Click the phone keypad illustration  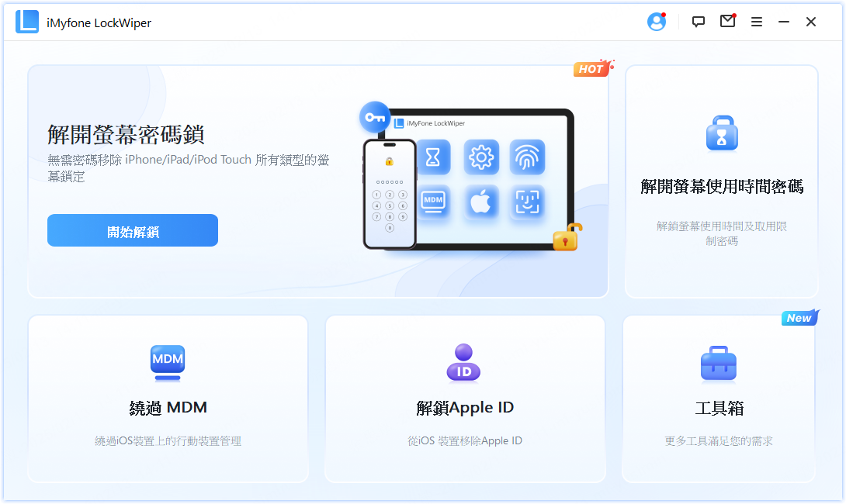(390, 194)
